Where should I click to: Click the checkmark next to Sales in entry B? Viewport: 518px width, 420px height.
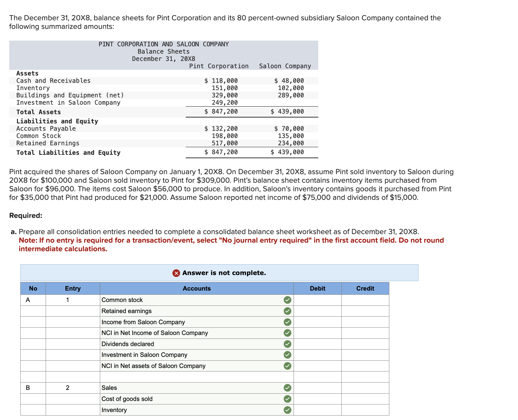tap(287, 387)
